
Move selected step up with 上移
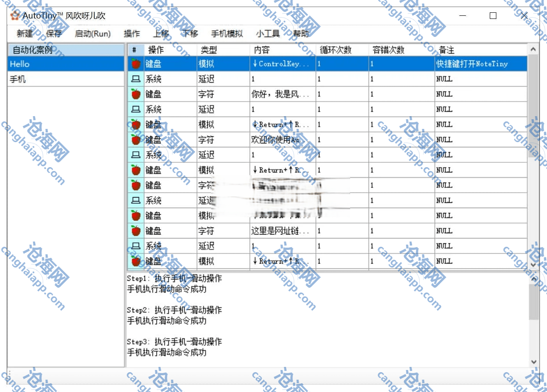[161, 33]
